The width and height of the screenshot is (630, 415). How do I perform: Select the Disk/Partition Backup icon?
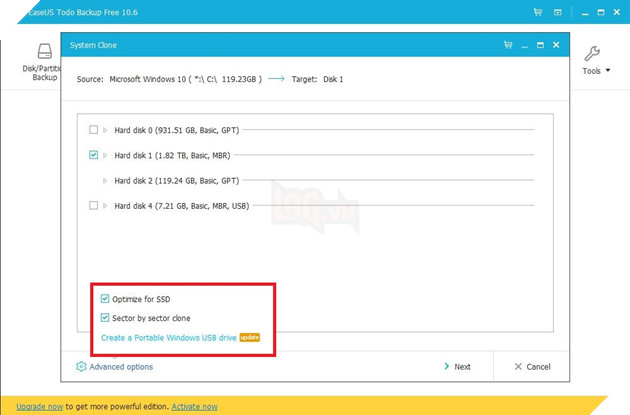(45, 51)
